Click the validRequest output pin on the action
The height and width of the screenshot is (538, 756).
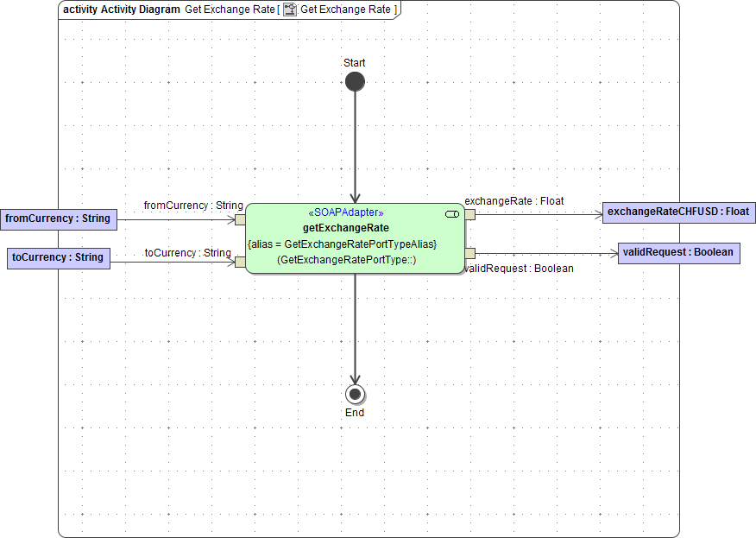[x=469, y=253]
